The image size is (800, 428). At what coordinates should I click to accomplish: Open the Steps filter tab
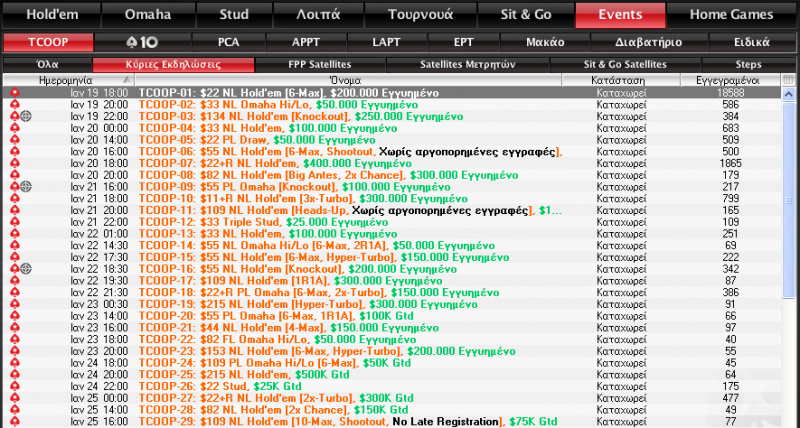coord(748,65)
